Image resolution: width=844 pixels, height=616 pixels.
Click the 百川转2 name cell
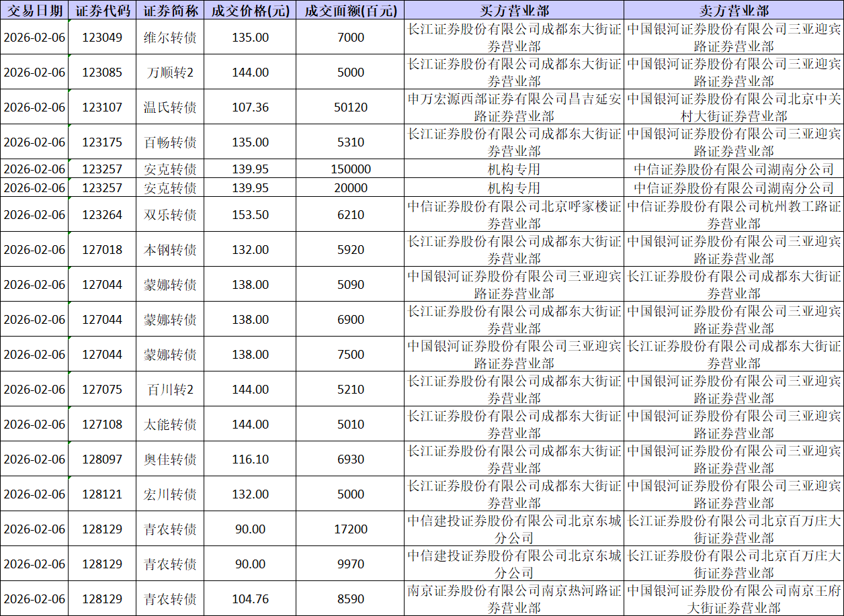click(x=170, y=390)
